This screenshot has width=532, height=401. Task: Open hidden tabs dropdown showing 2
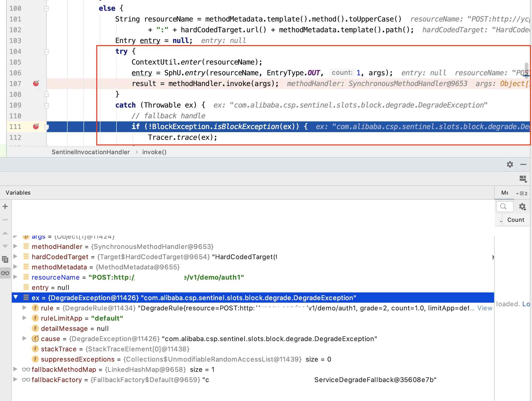click(x=522, y=193)
